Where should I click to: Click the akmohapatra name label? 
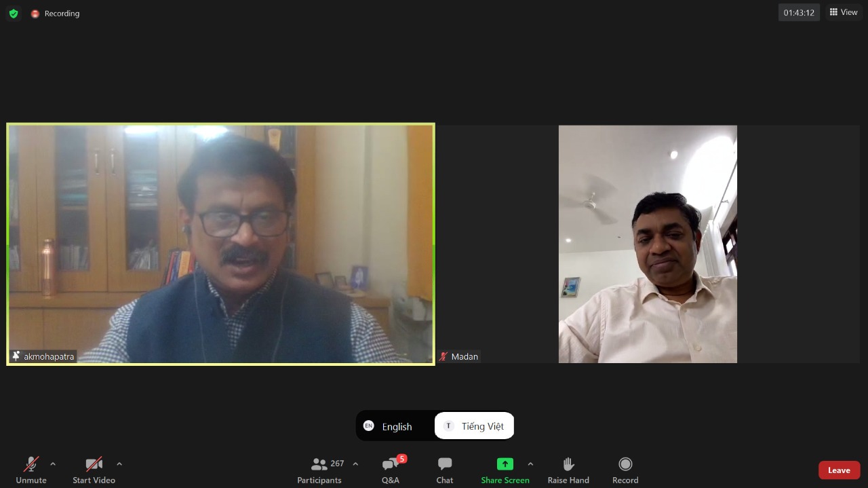coord(49,356)
